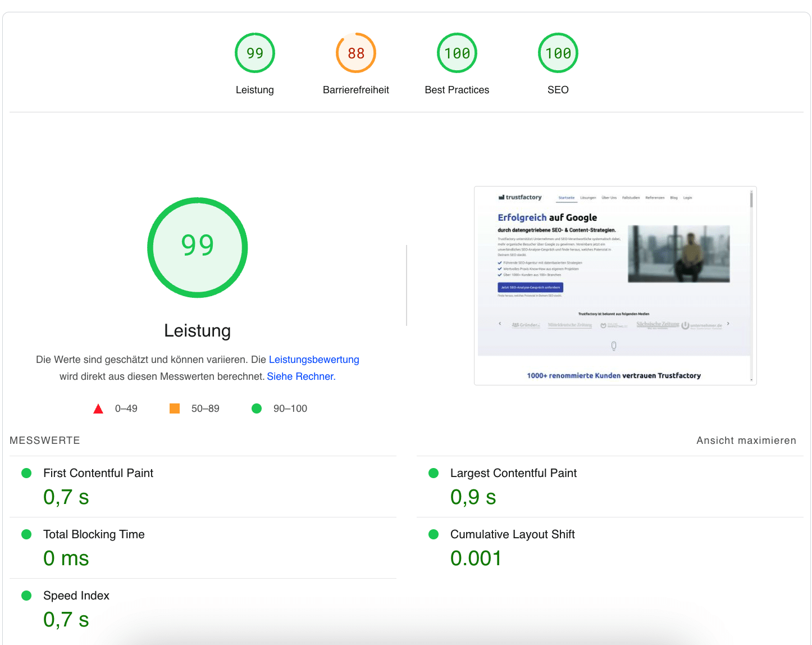Select the Cumulative Layout Shift metric
The image size is (812, 645).
click(512, 534)
